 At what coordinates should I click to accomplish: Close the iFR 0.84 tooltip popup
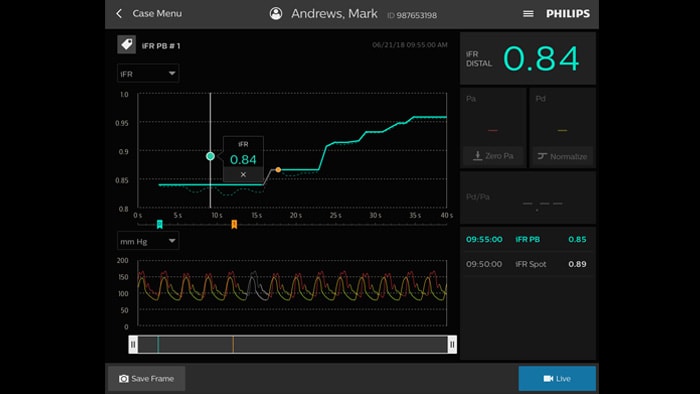243,174
